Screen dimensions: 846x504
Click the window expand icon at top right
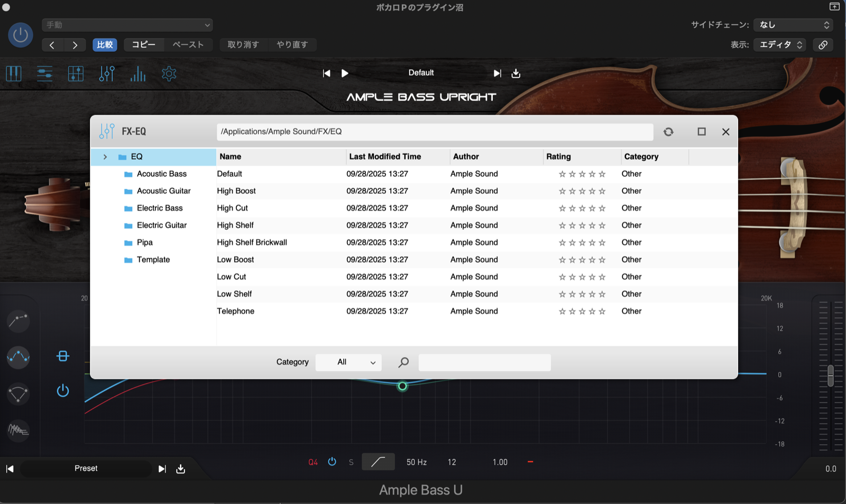(x=834, y=7)
